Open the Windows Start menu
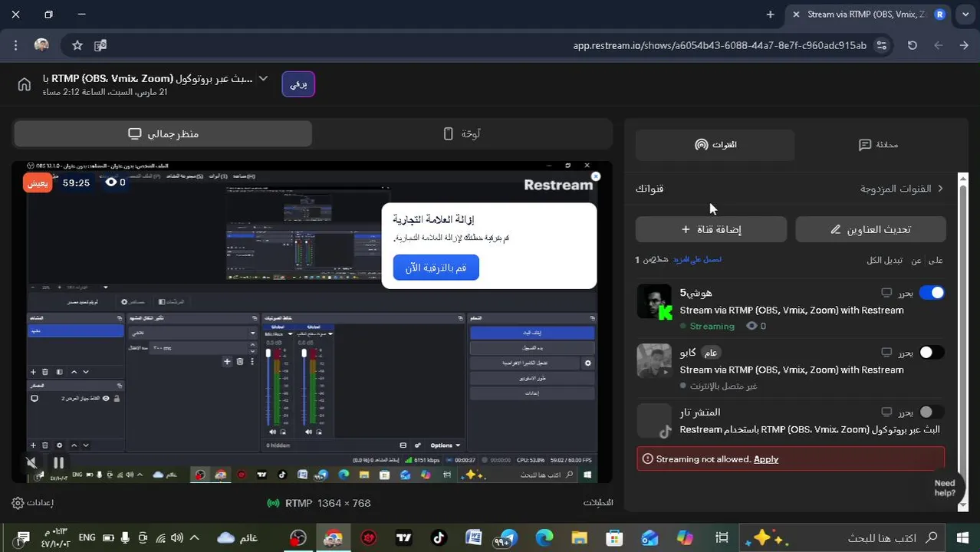 pos(962,538)
